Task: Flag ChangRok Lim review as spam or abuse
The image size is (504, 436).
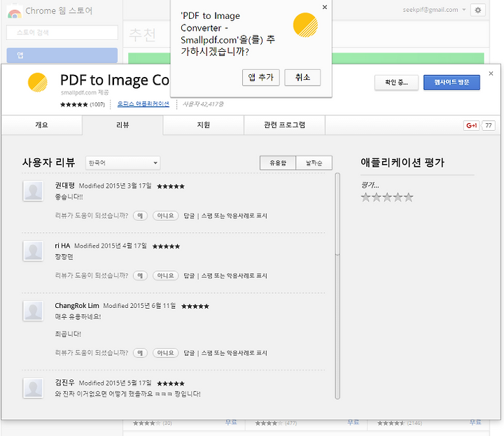Action: 234,353
